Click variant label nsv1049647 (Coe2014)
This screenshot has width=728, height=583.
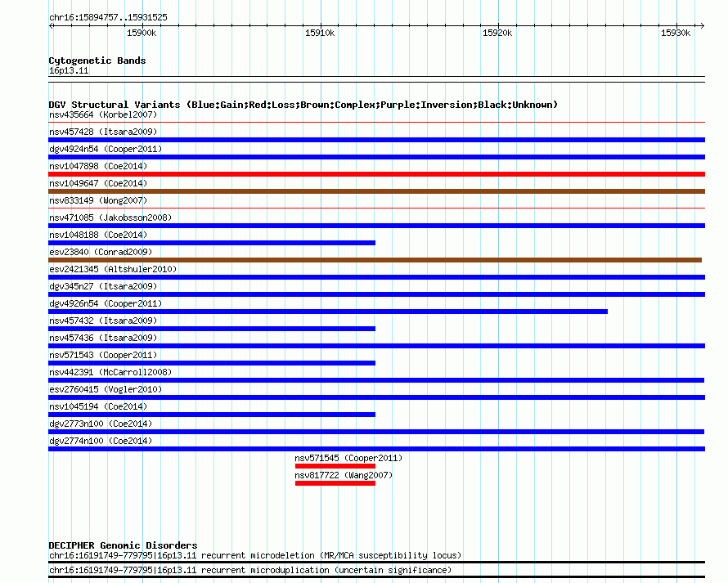coord(98,183)
